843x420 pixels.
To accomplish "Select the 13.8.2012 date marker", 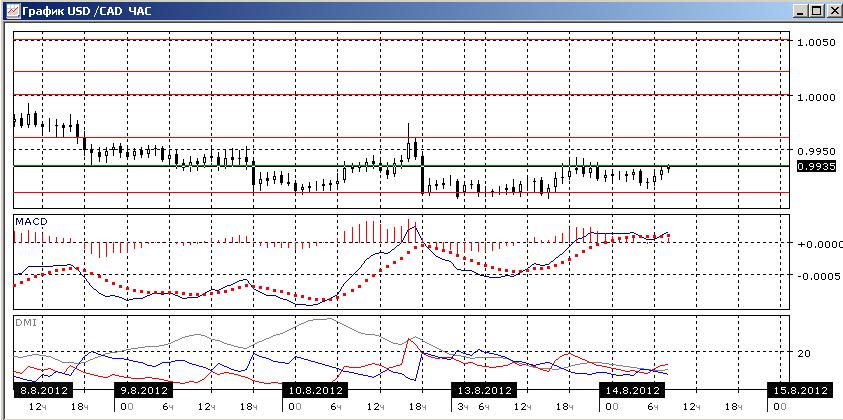I will pos(483,390).
